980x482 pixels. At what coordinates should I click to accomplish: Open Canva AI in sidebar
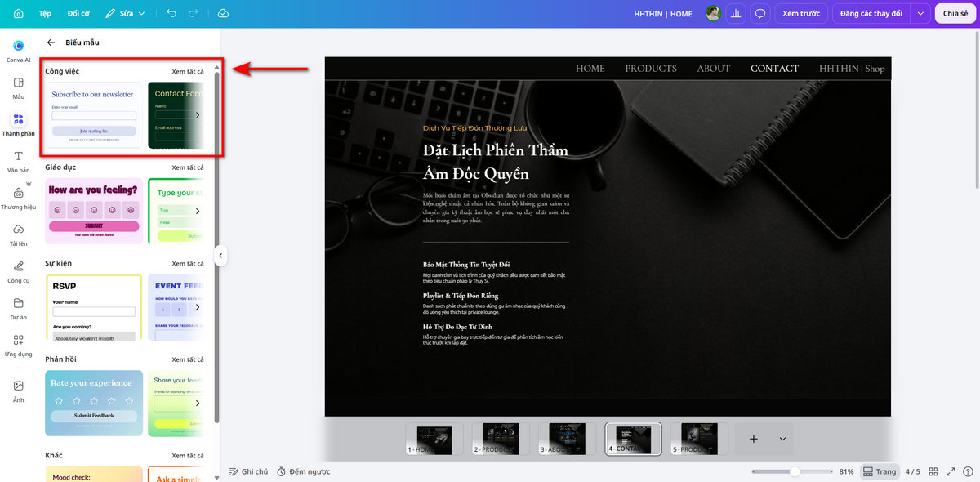[x=18, y=51]
